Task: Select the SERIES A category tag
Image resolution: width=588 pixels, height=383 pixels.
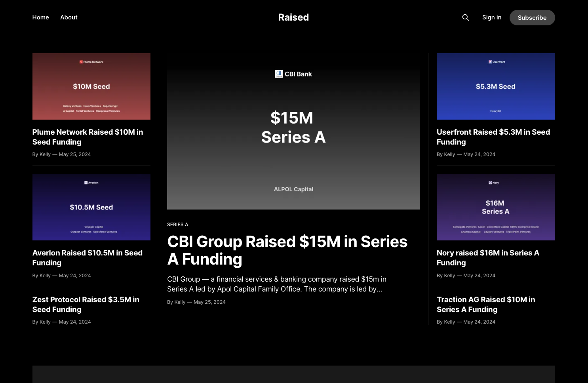Action: tap(177, 225)
